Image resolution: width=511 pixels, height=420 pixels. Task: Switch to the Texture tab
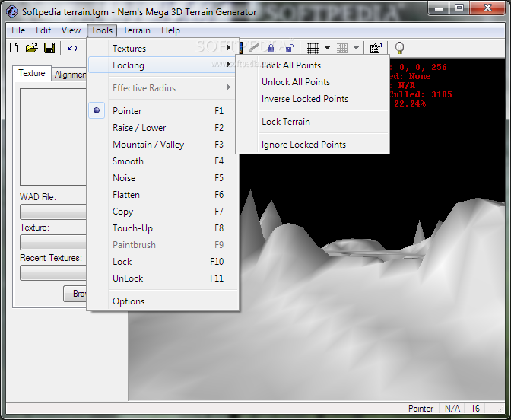(32, 73)
